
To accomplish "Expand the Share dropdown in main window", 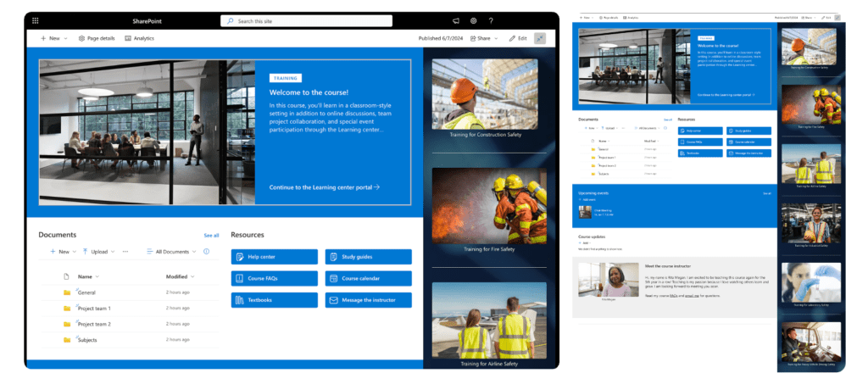I will coord(496,38).
